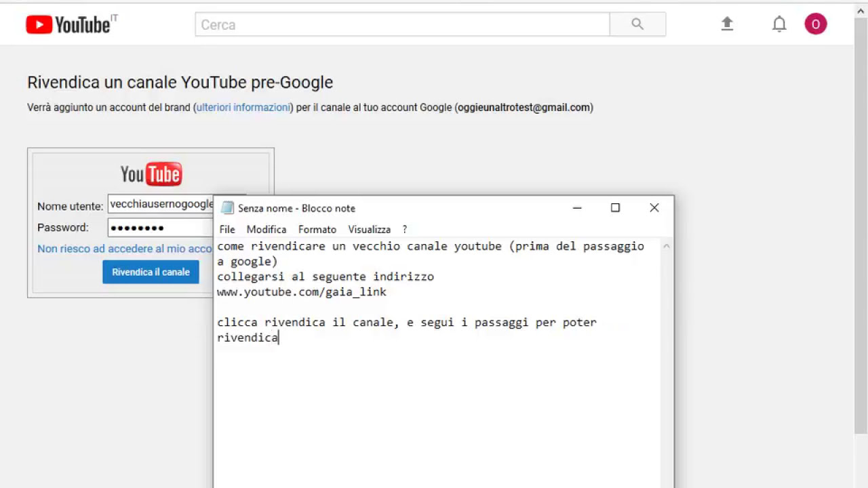The image size is (868, 488).
Task: Close the Blocco note window
Action: click(654, 208)
